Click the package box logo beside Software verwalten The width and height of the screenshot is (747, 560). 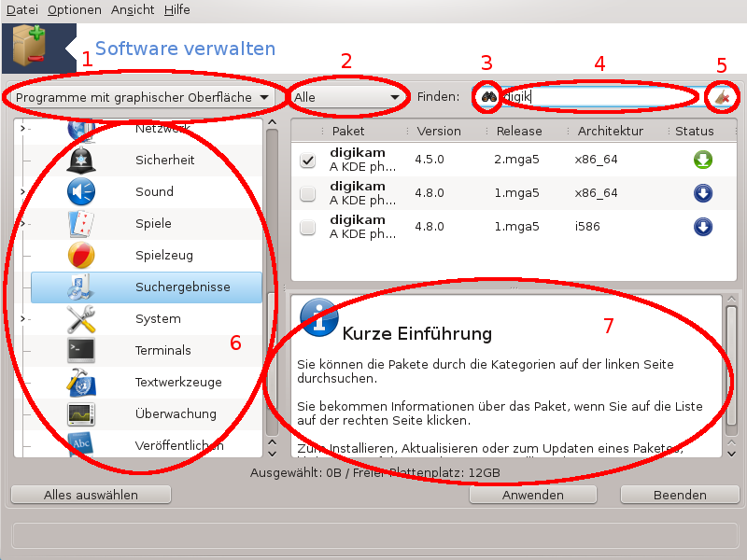30,46
